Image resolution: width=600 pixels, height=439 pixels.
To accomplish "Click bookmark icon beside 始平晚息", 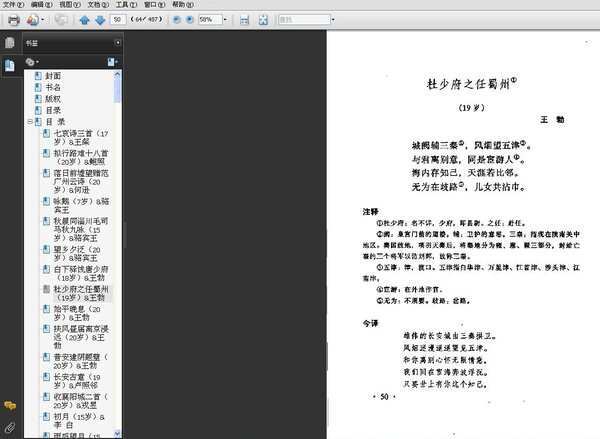I will [46, 309].
